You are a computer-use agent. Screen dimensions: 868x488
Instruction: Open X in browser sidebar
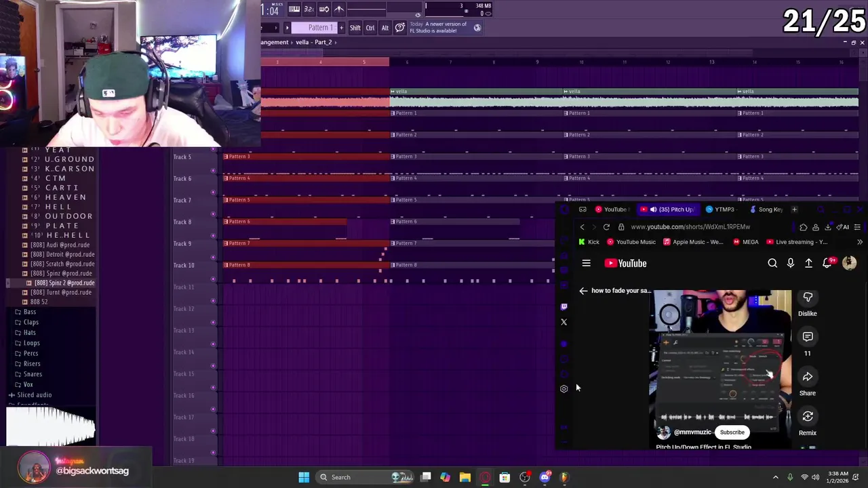point(564,322)
